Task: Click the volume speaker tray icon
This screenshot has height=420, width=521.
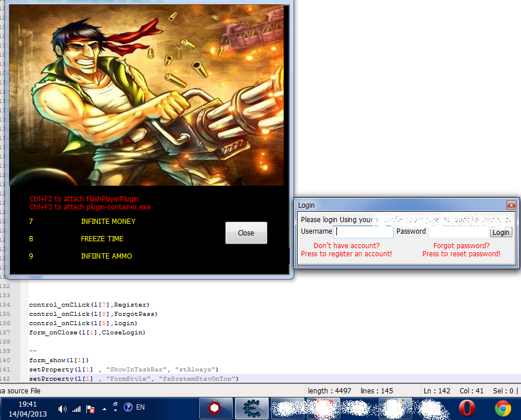Action: [62, 409]
